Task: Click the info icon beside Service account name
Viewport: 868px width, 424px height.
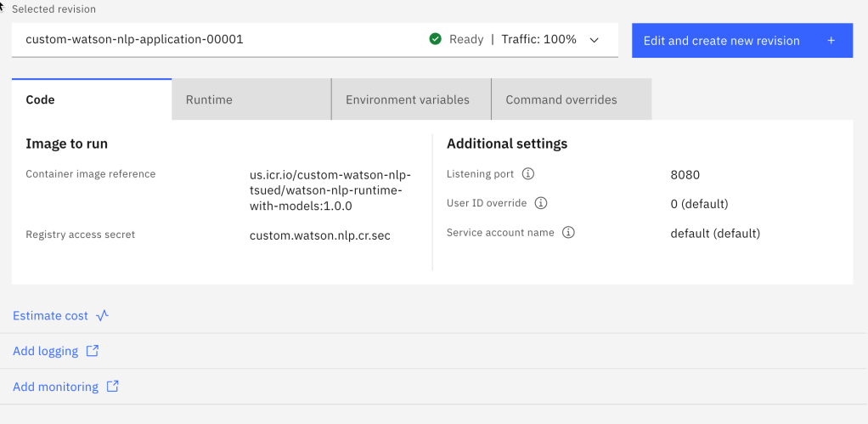Action: coord(568,233)
